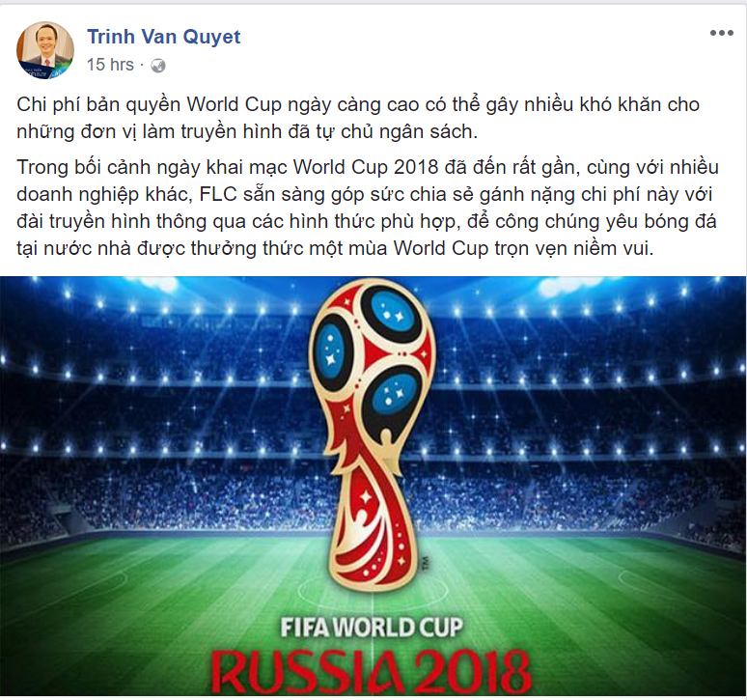The height and width of the screenshot is (700, 747).
Task: Open the Trinh Van Quyet profile name link
Action: [x=164, y=37]
